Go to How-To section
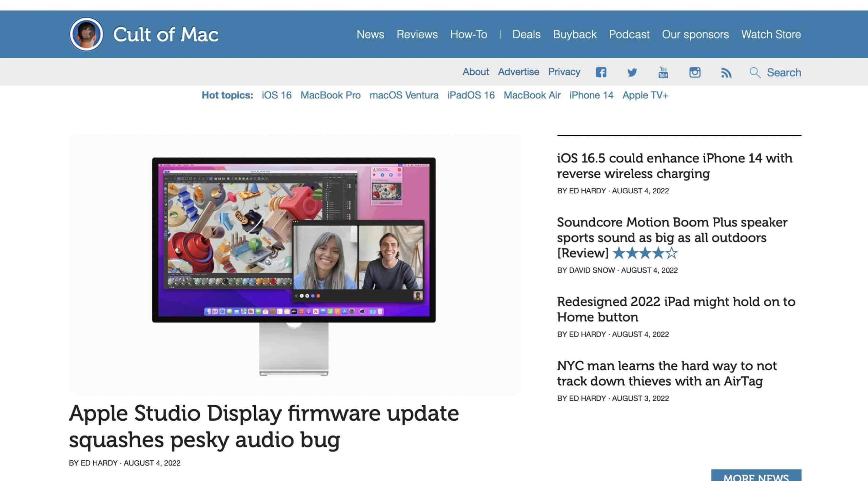The image size is (868, 481). coord(469,34)
